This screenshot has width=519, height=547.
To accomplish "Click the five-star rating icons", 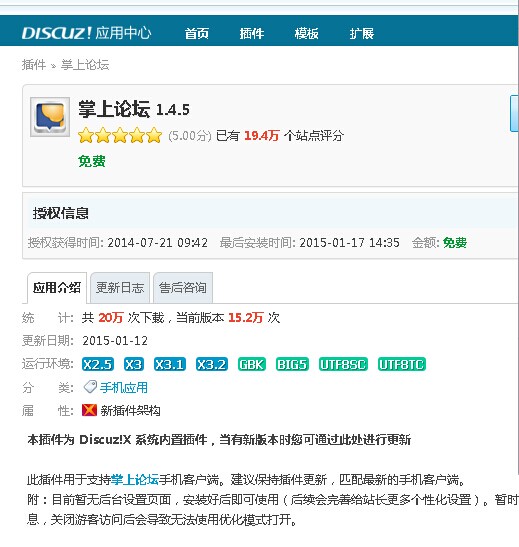I will (x=120, y=135).
